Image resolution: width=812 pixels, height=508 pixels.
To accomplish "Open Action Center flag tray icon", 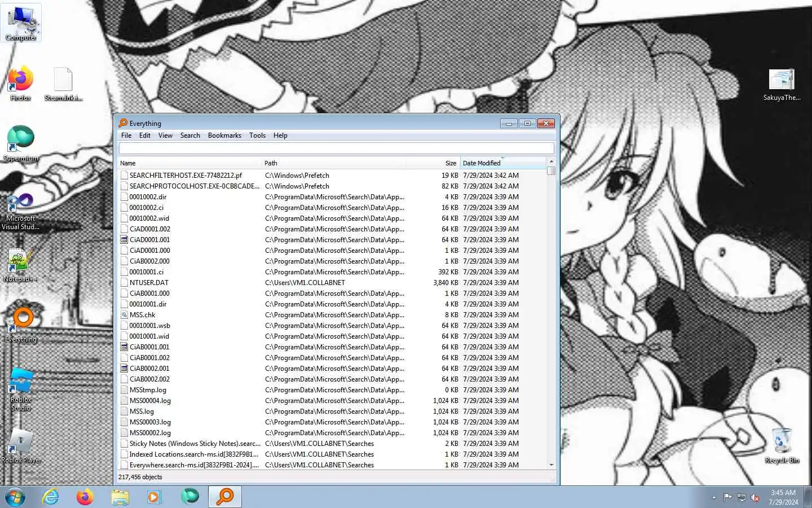I will click(727, 497).
